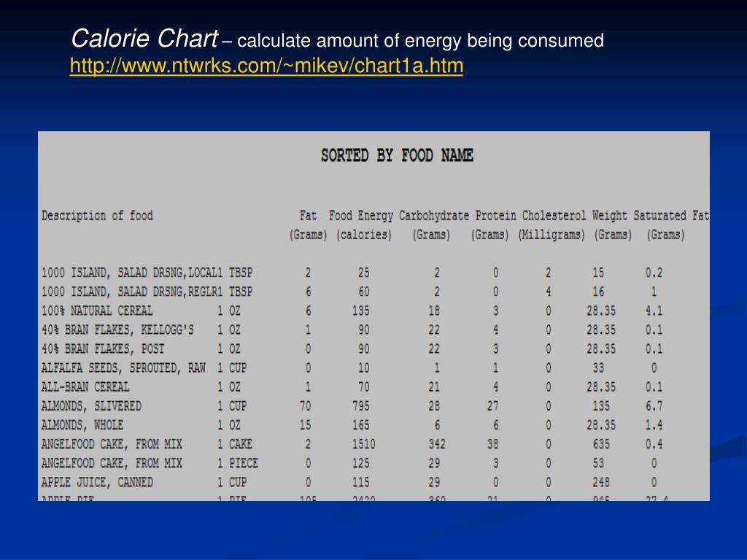Select the '1000 ISLAND, SALAD DRSNG,LOCAL' row name
This screenshot has height=560, width=747.
[x=129, y=273]
